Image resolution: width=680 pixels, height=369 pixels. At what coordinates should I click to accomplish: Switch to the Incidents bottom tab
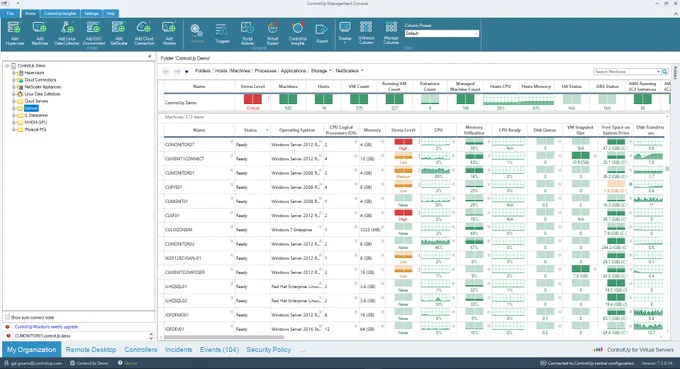click(x=178, y=349)
